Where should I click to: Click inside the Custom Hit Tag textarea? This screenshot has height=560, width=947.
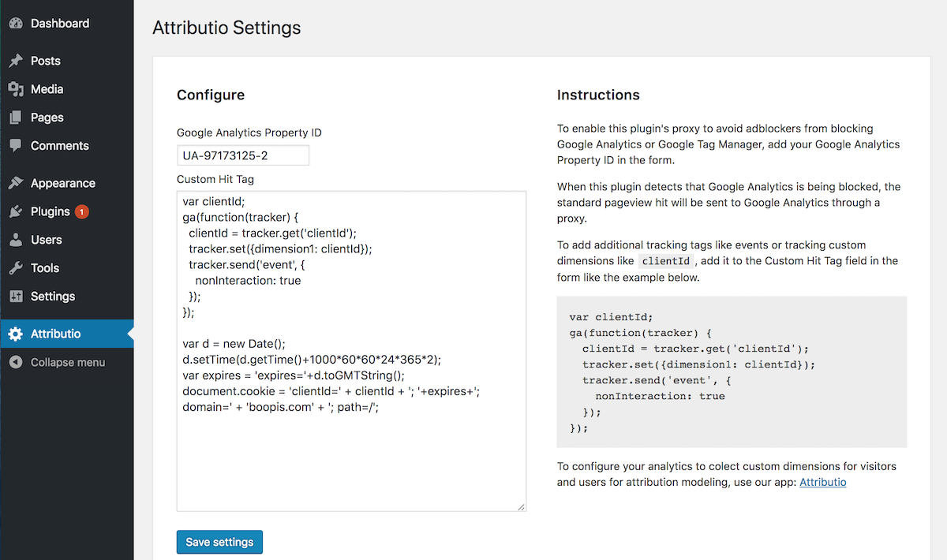click(x=351, y=351)
